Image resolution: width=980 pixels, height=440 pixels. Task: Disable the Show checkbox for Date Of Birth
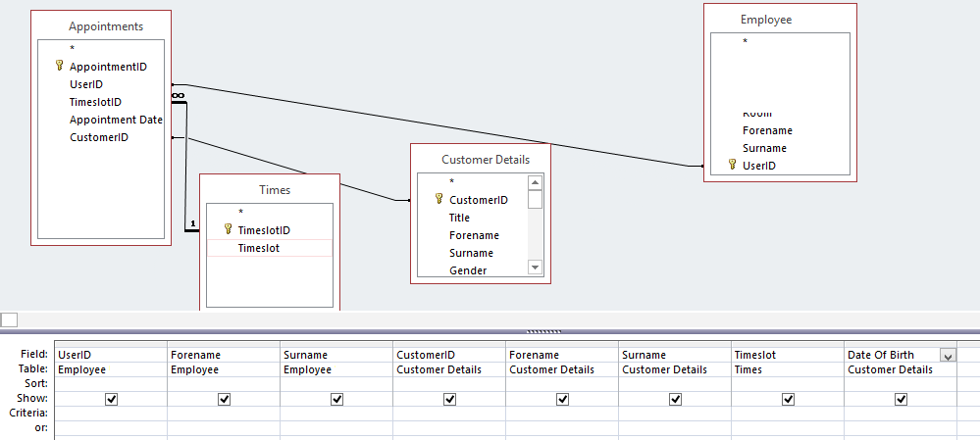tap(901, 399)
